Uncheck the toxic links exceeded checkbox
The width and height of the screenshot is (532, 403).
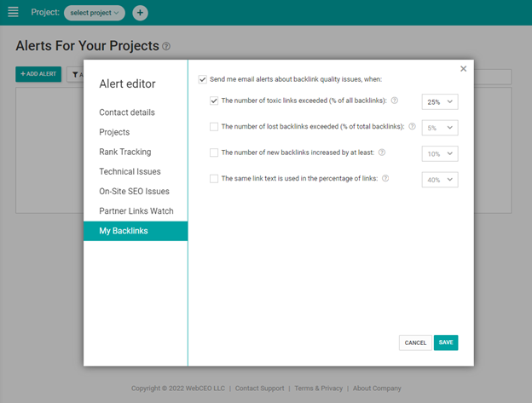(x=215, y=101)
